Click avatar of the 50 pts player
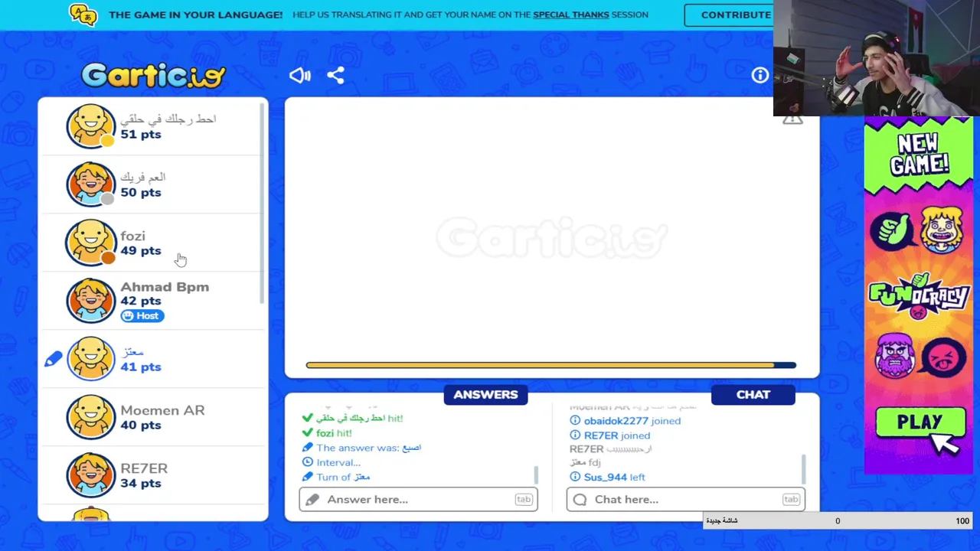The image size is (980, 551). [90, 184]
